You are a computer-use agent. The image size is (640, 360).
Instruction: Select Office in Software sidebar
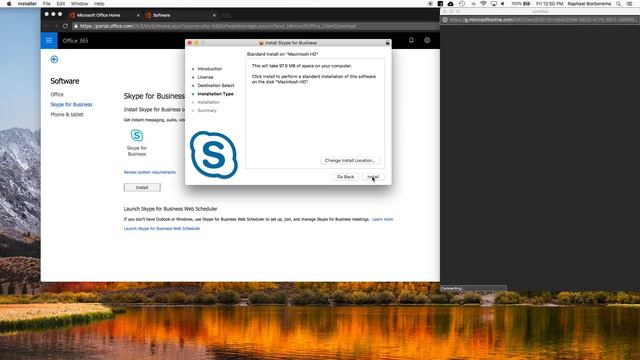(x=57, y=94)
